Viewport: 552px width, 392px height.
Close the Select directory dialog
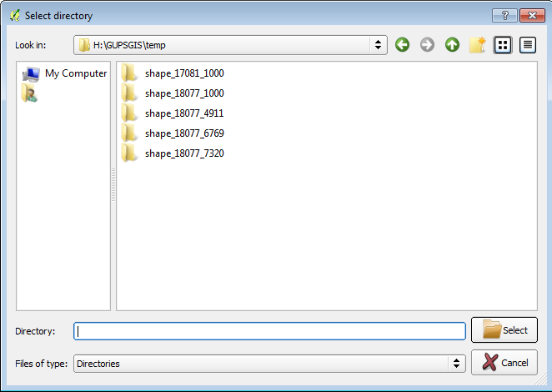click(532, 16)
